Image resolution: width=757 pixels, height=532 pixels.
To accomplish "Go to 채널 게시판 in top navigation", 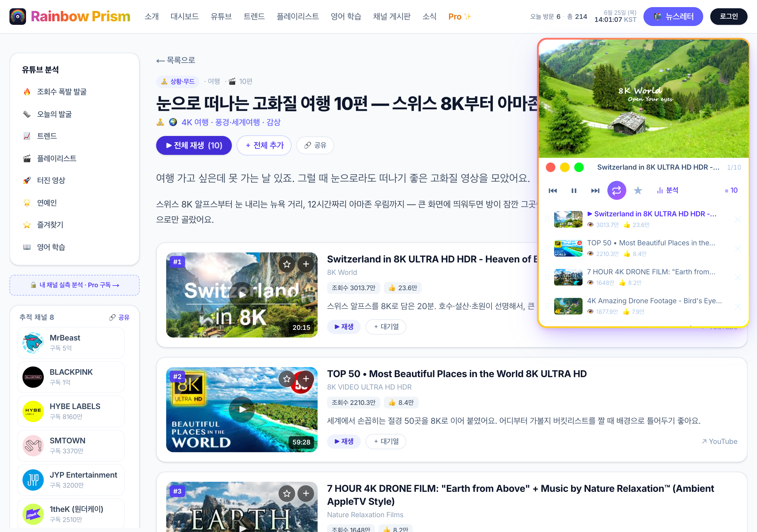I will (392, 17).
